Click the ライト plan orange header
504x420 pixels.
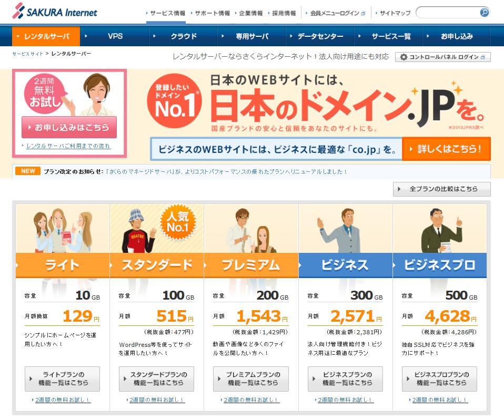coord(63,265)
